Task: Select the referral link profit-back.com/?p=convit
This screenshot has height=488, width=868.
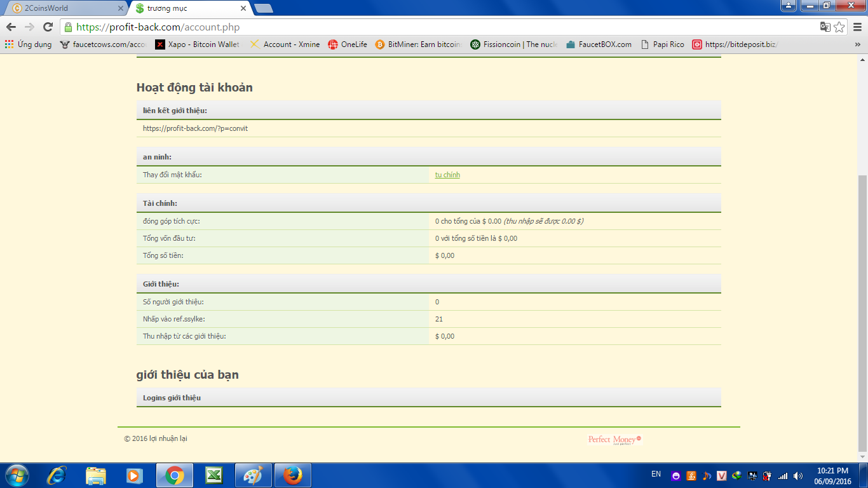Action: (195, 128)
